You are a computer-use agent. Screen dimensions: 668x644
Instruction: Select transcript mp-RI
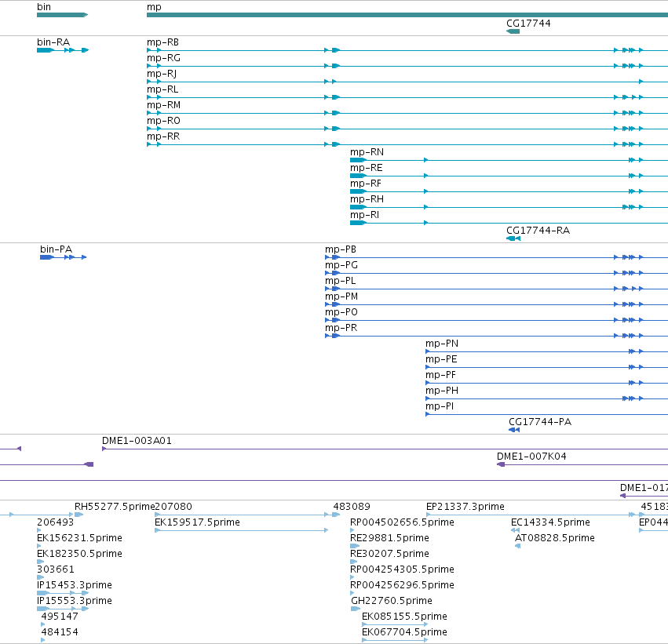[364, 216]
